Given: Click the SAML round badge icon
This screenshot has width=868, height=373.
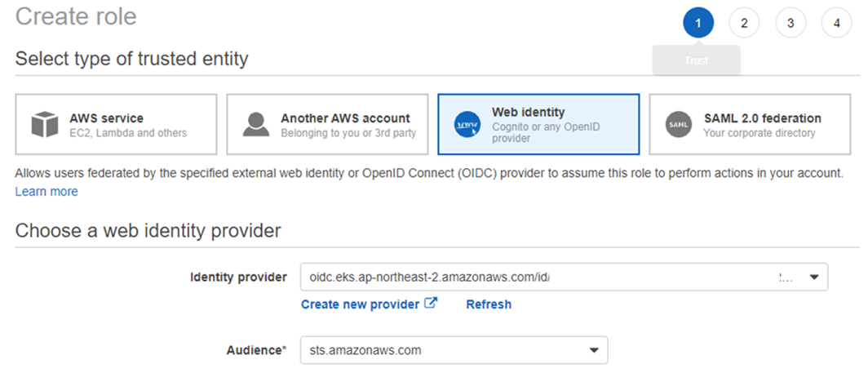Looking at the screenshot, I should click(678, 125).
